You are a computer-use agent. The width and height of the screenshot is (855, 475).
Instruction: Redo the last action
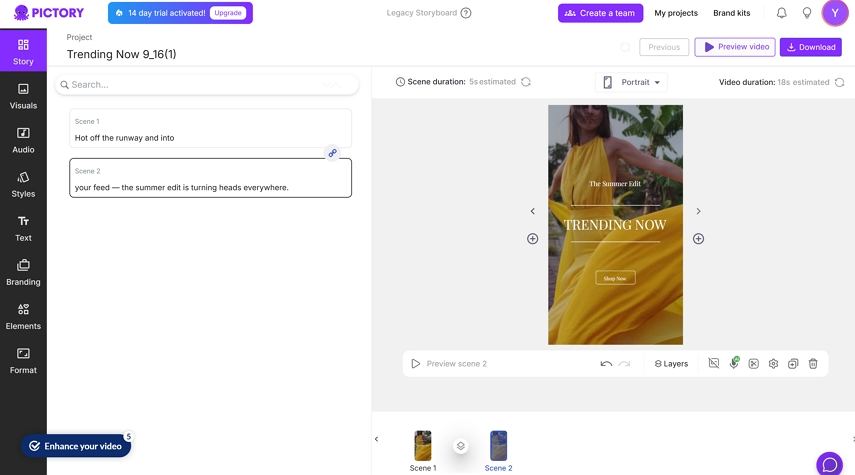624,364
